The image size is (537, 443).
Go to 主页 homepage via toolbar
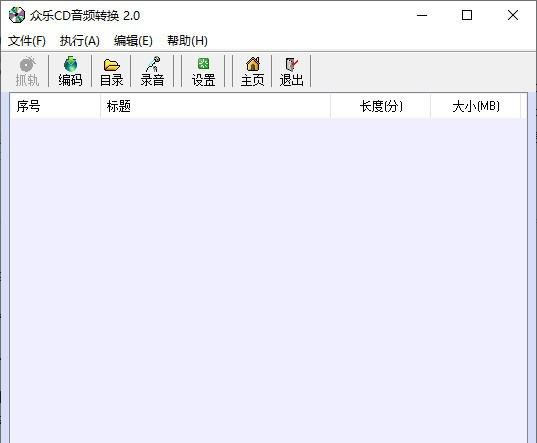pyautogui.click(x=252, y=71)
